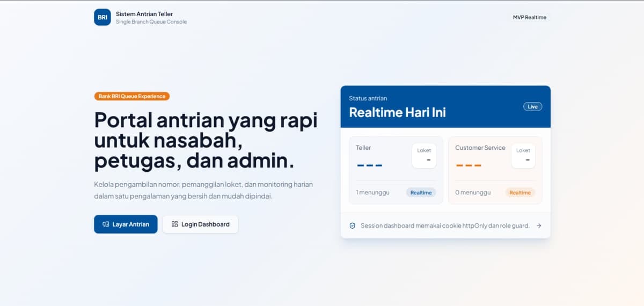Click the session dashboard cookie httpOnly note

tap(445, 226)
